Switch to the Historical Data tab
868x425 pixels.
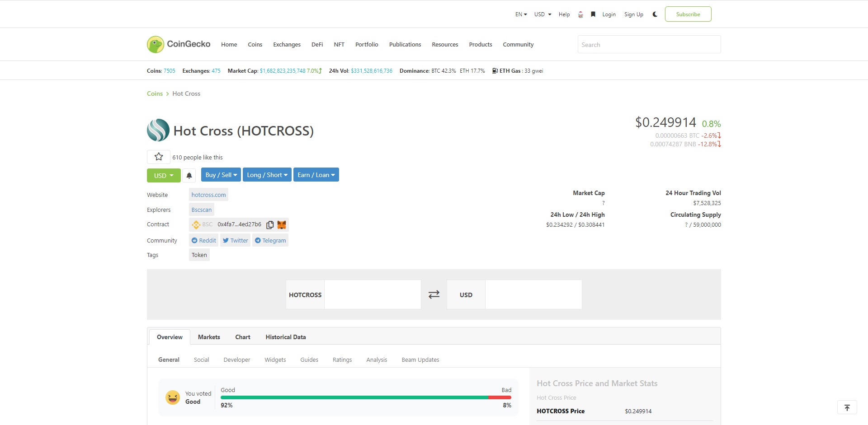(x=285, y=337)
